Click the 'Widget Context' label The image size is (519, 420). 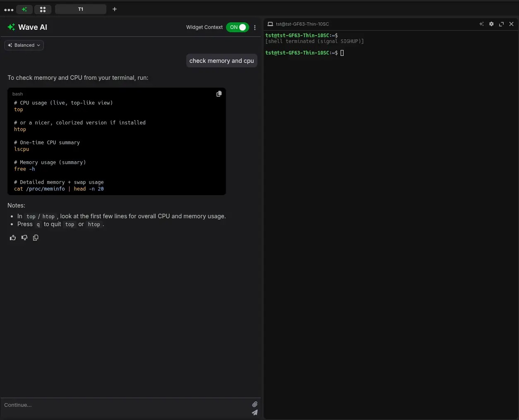click(x=204, y=27)
